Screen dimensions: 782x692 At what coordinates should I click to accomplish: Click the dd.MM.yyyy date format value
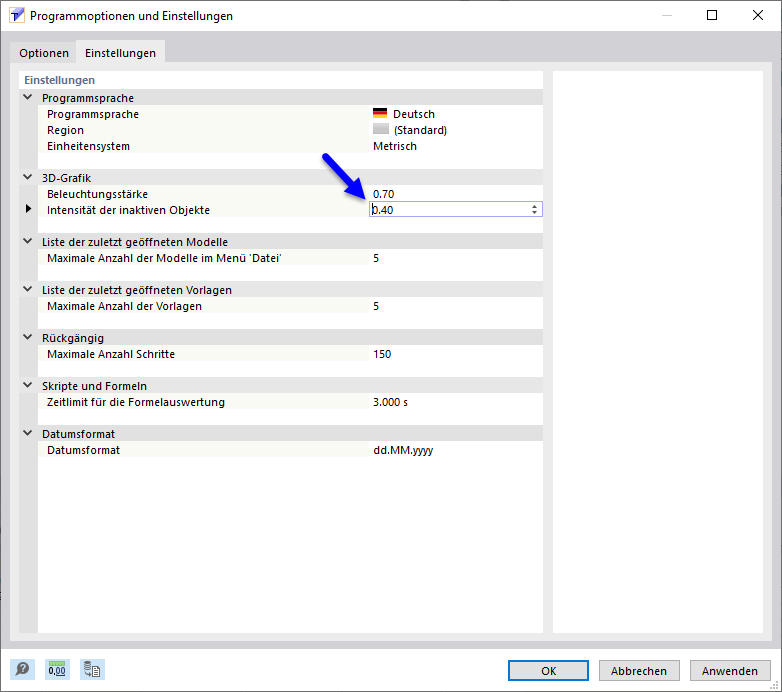(403, 450)
